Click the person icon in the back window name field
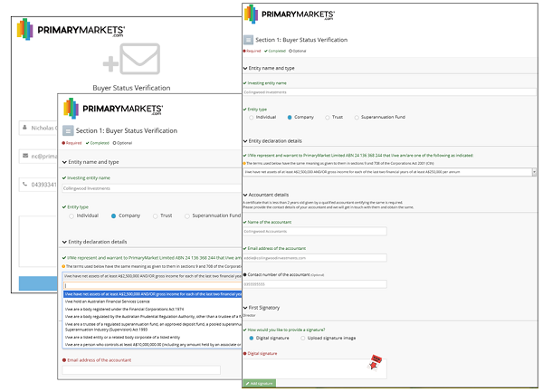Viewport: 543px width, 392px height. click(25, 128)
